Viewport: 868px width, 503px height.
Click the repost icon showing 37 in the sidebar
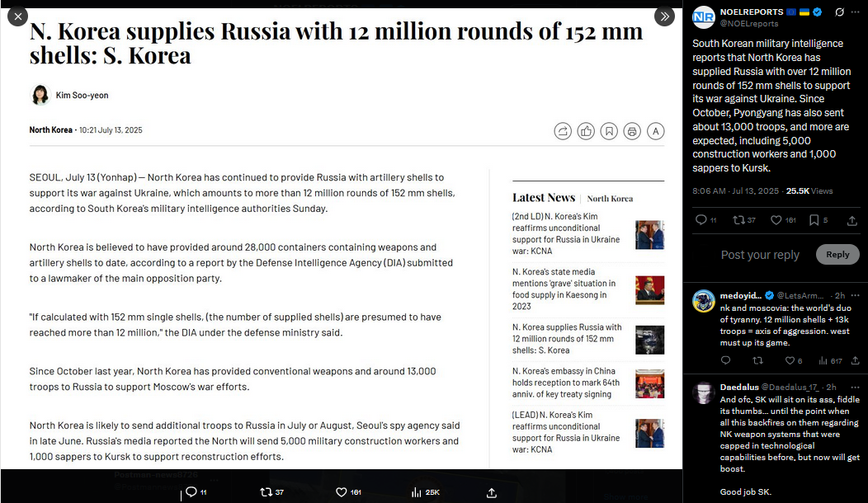coord(738,220)
